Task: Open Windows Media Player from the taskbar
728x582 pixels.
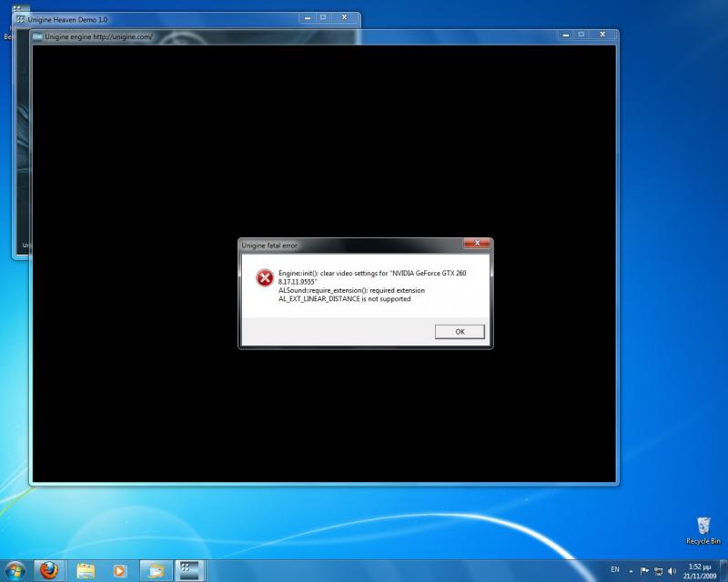Action: [119, 570]
